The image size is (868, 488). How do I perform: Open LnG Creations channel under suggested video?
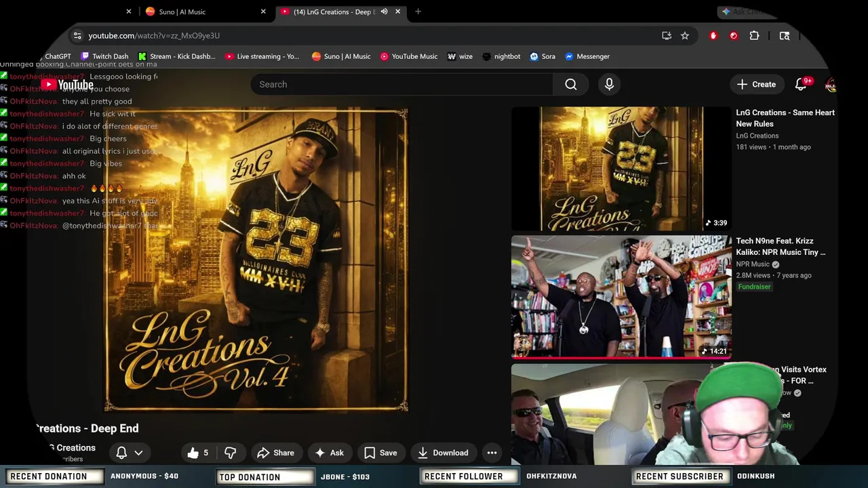757,136
